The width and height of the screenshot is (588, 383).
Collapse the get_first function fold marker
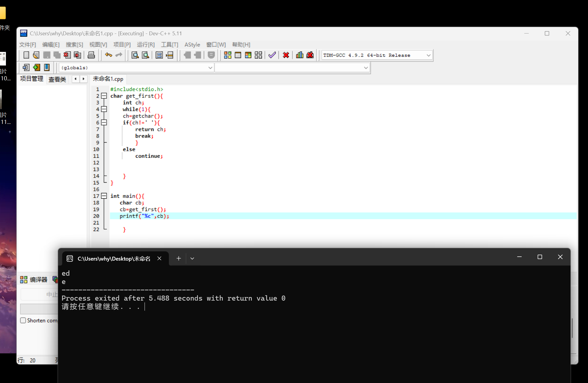[x=104, y=96]
